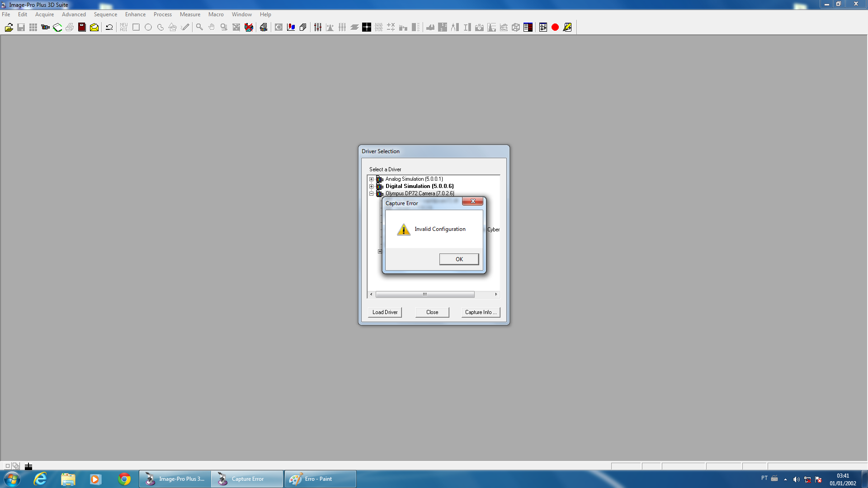Click the yellow envelope send icon
The height and width of the screenshot is (488, 868).
[x=94, y=28]
